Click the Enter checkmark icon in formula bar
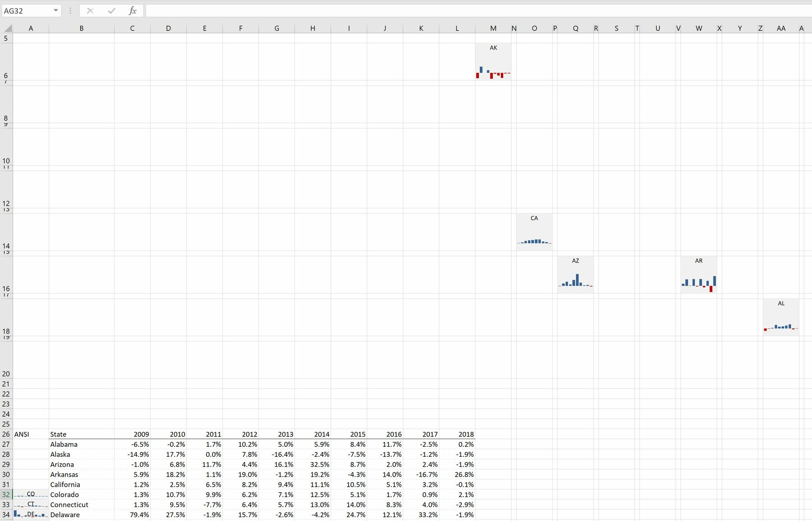Image resolution: width=812 pixels, height=521 pixels. (x=111, y=11)
